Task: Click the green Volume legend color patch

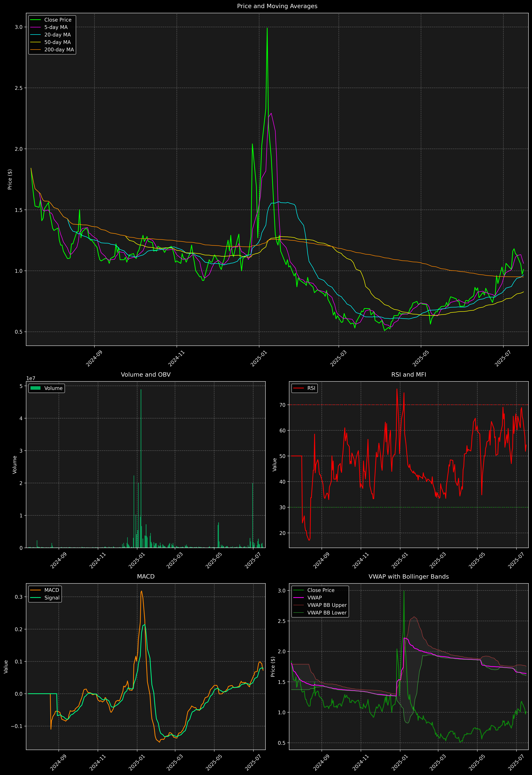Action: tap(35, 388)
